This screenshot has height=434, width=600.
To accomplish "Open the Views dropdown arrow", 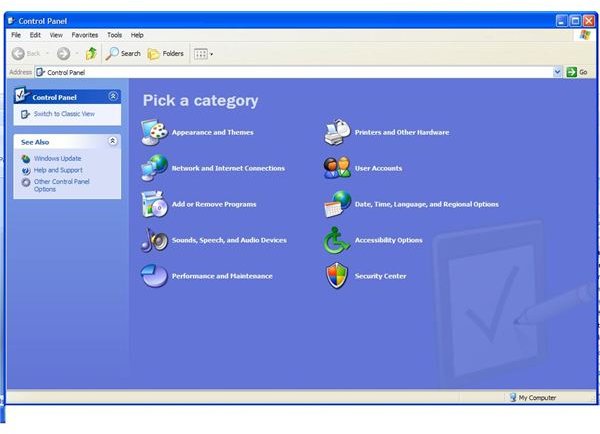I will click(212, 54).
